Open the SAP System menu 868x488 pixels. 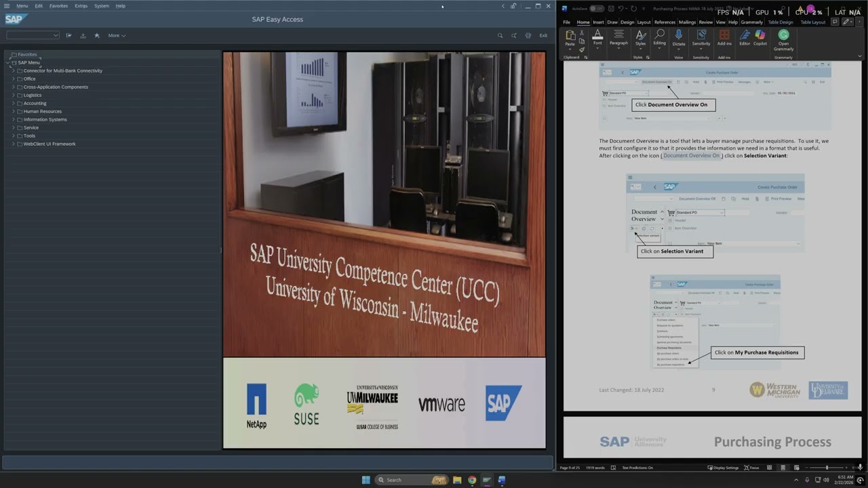[x=102, y=5]
